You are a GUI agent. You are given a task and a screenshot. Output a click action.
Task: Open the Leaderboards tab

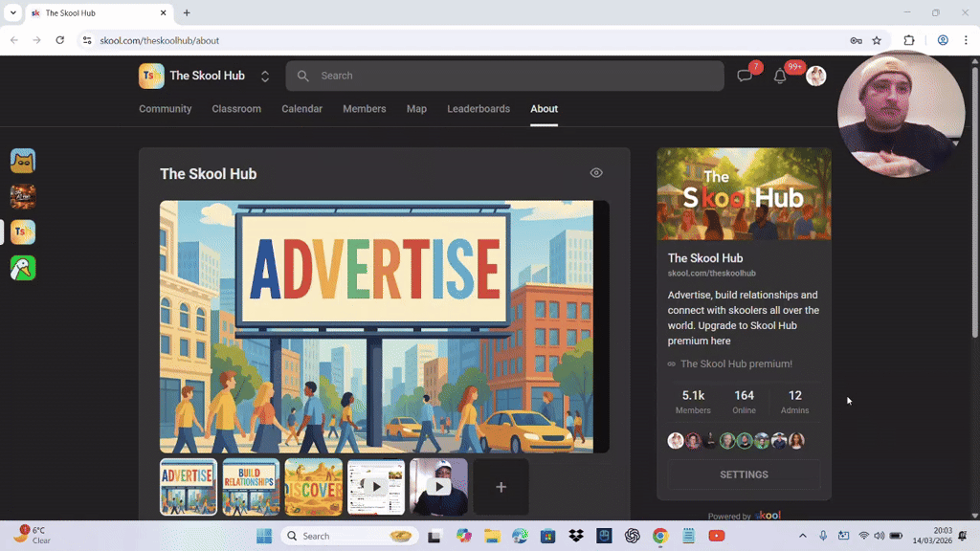[479, 109]
